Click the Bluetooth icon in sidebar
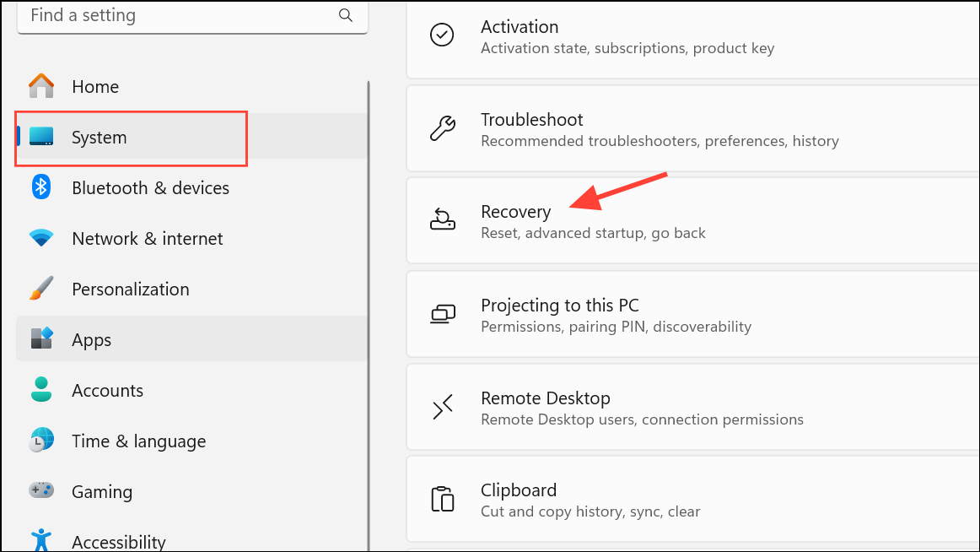 40,187
